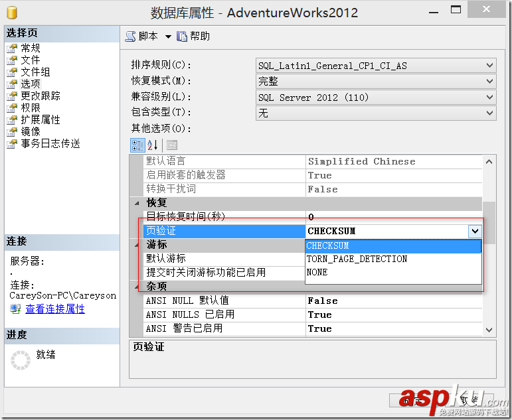Select the ANSI 警告已启用 row
This screenshot has width=512, height=420.
(313, 328)
